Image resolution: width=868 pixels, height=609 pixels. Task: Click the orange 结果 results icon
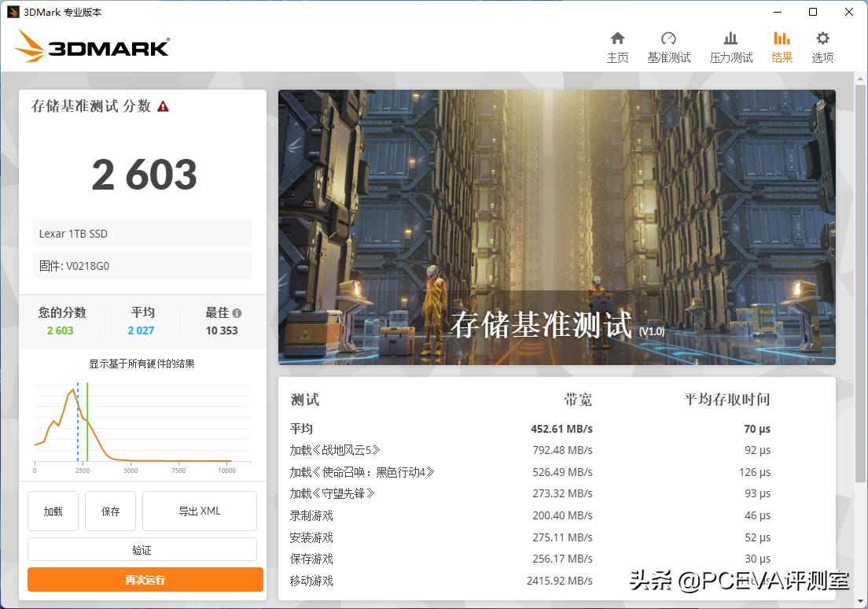pos(782,46)
